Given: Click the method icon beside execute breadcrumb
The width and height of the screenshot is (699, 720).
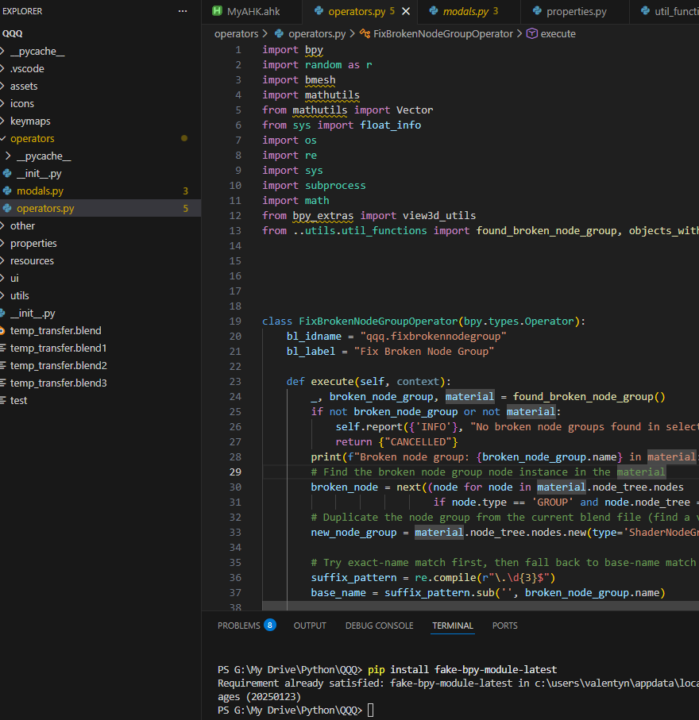Looking at the screenshot, I should pos(531,34).
